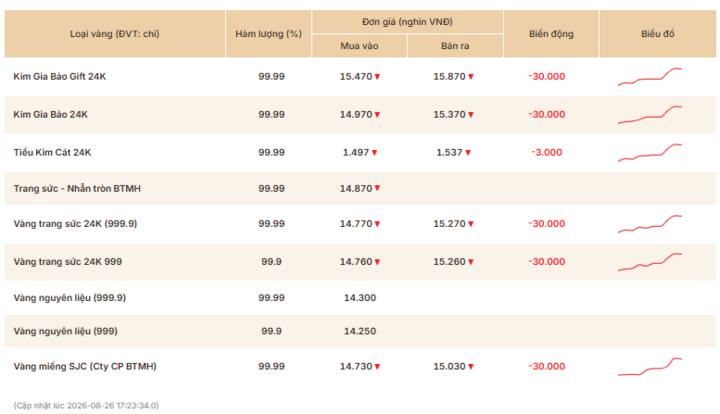
Task: Open the Vàng miếng SJC trend chart
Action: (650, 366)
